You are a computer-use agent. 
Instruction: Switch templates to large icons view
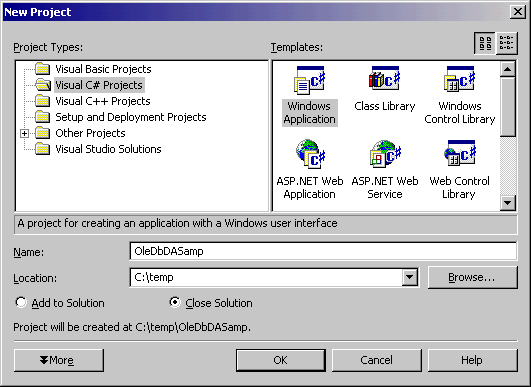(x=485, y=43)
